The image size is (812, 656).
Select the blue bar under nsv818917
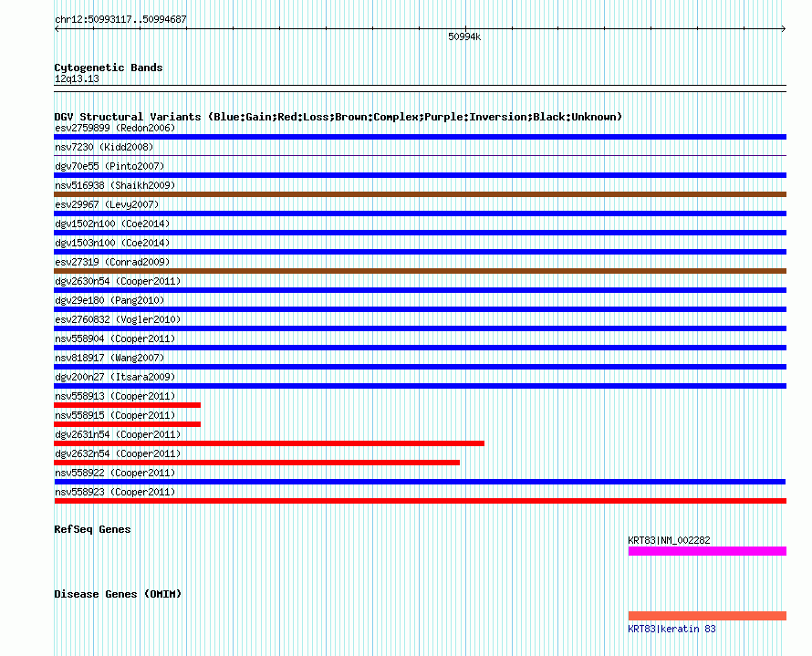click(x=420, y=367)
